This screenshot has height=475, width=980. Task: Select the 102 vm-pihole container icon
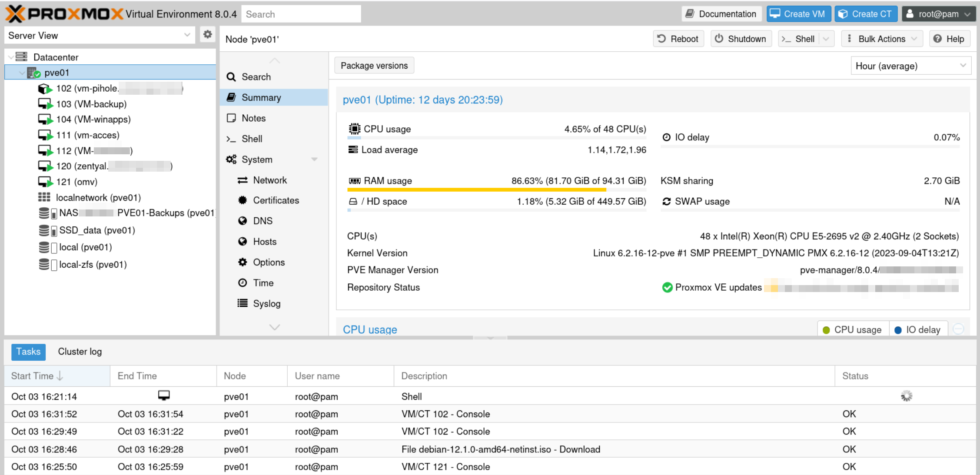point(45,89)
